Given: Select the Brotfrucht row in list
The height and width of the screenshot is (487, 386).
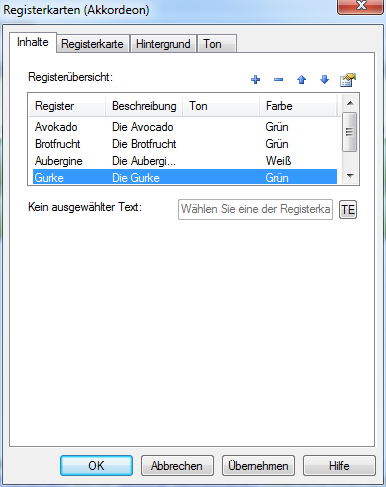Looking at the screenshot, I should 185,144.
